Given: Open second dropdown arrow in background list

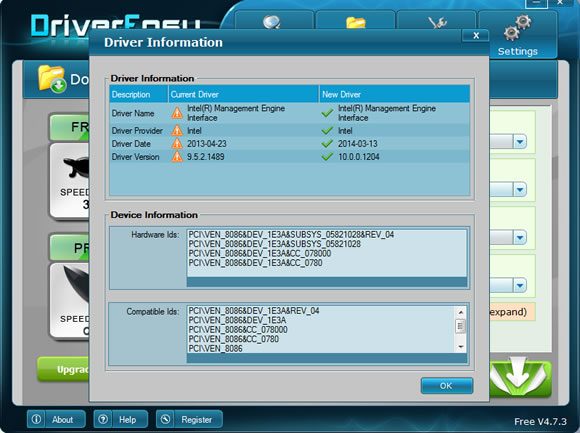Looking at the screenshot, I should coord(520,190).
